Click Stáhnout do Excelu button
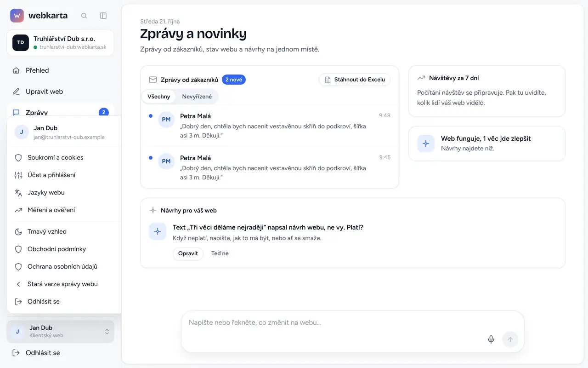 (355, 80)
